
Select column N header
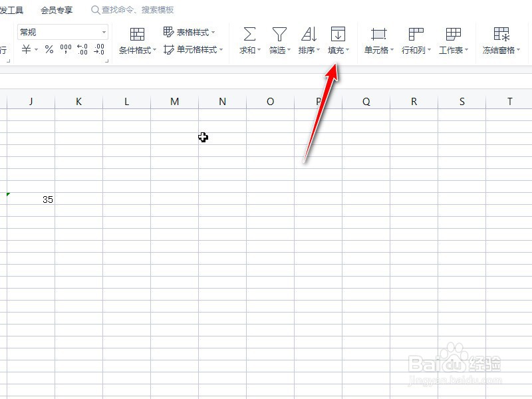click(222, 102)
